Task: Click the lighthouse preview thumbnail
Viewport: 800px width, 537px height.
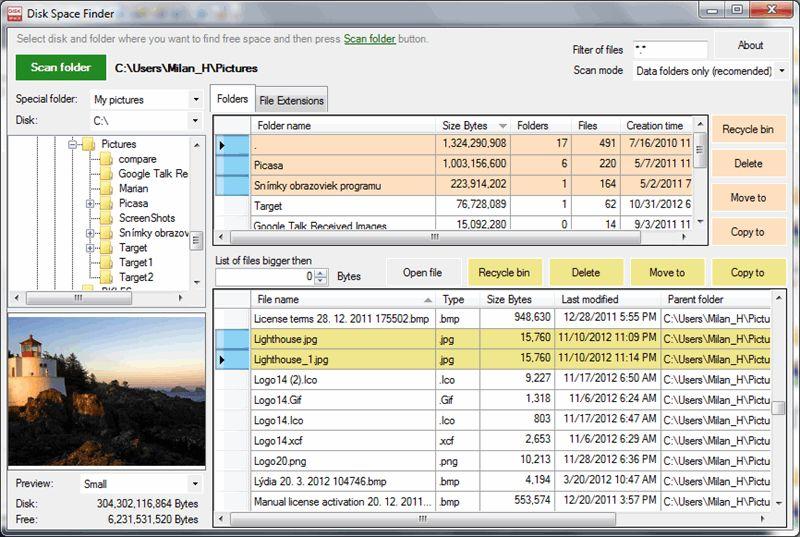Action: [107, 391]
